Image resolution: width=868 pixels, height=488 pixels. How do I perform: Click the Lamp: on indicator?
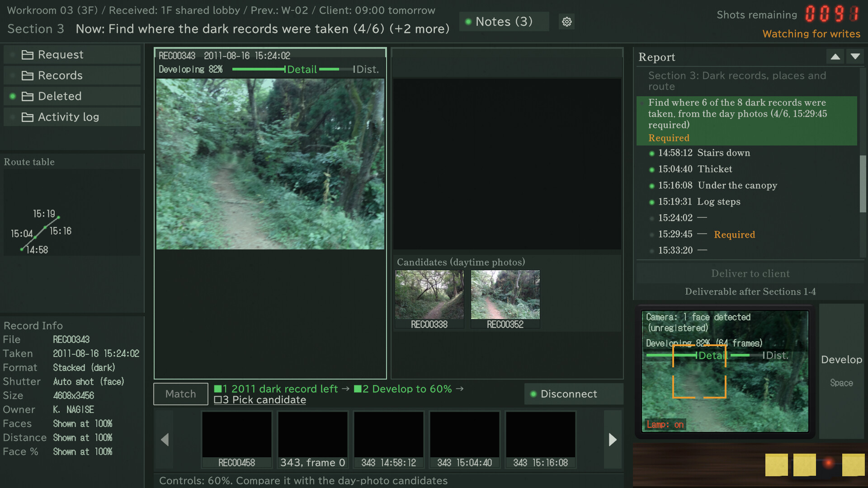665,425
